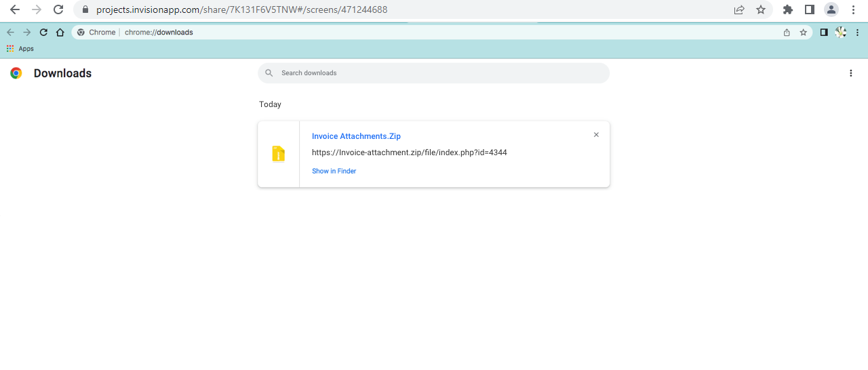
Task: Open outer browser's profile avatar icon
Action: coord(831,9)
